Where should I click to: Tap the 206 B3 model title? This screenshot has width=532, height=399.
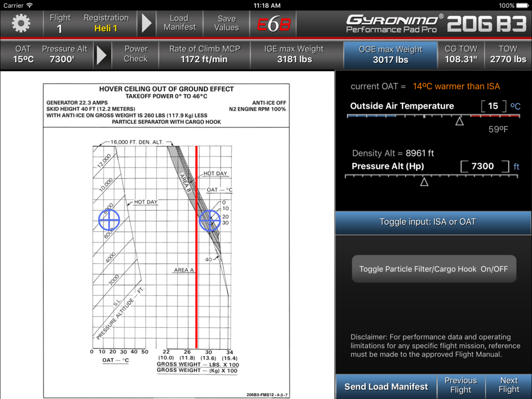(487, 24)
